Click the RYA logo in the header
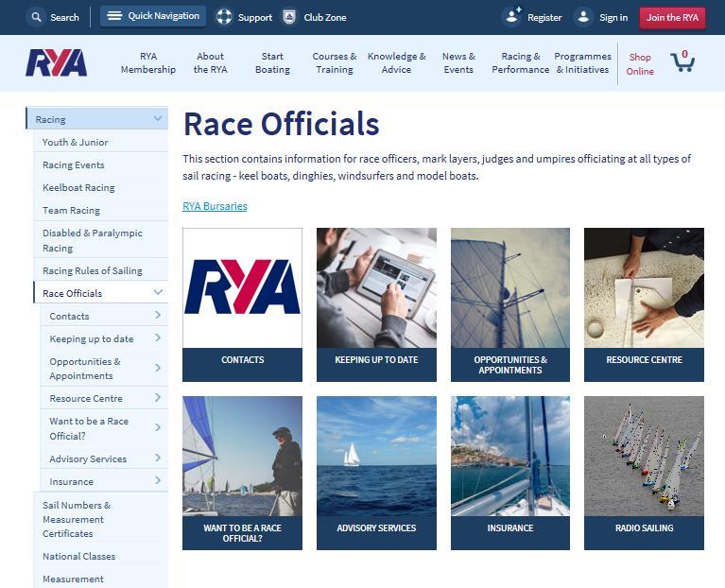 [56, 63]
